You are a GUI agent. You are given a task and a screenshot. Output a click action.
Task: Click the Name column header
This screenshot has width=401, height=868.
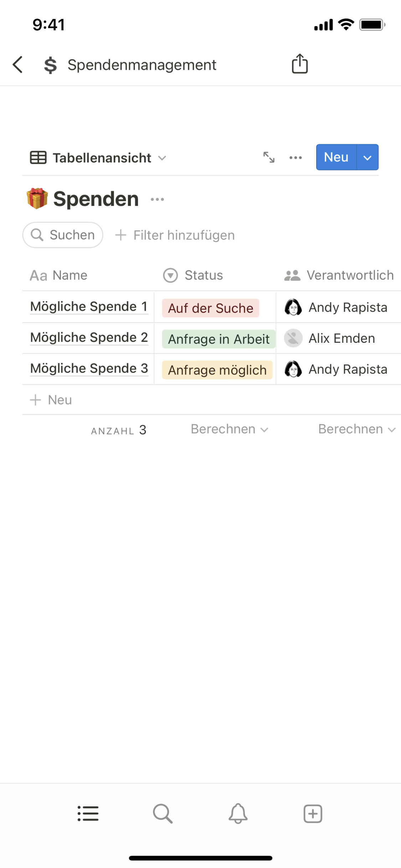[x=70, y=275]
